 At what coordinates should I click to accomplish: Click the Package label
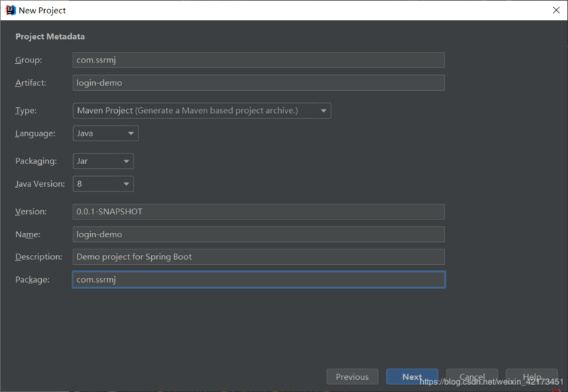pyautogui.click(x=32, y=280)
